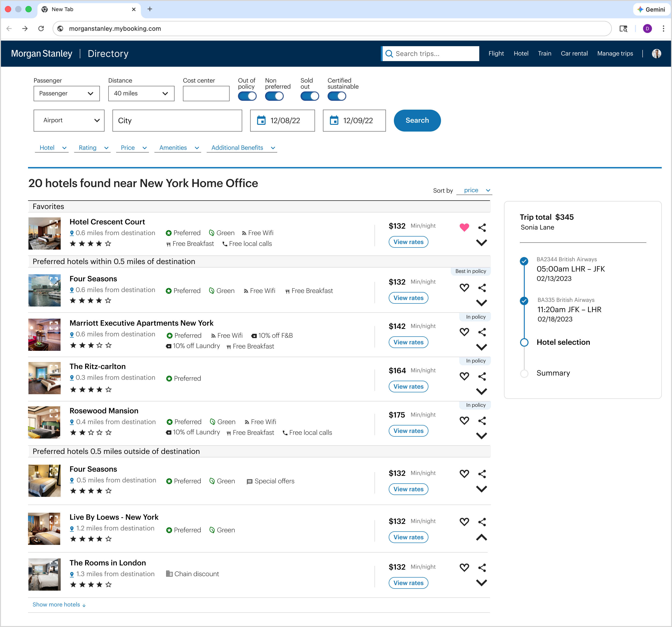Viewport: 672px width, 627px height.
Task: Turn off Certified sustainable switch
Action: pos(337,96)
